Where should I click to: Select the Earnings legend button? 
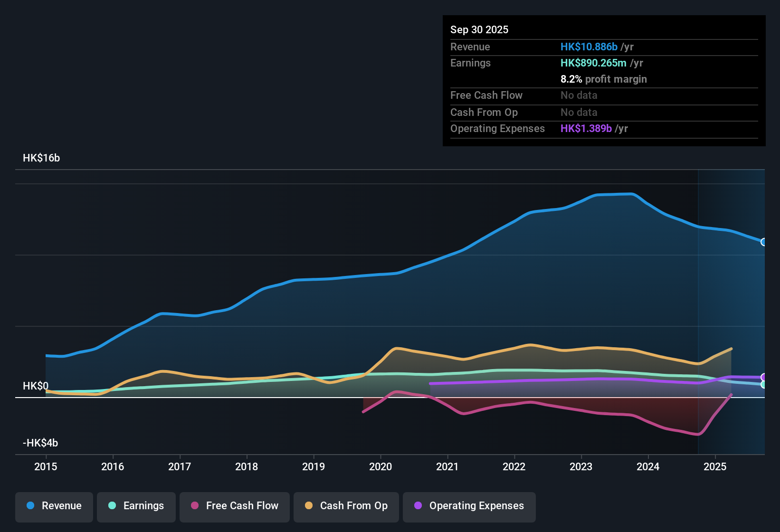click(136, 506)
